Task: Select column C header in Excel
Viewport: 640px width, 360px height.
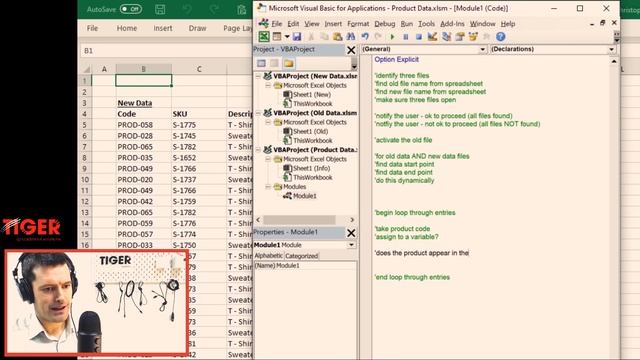Action: pyautogui.click(x=199, y=69)
